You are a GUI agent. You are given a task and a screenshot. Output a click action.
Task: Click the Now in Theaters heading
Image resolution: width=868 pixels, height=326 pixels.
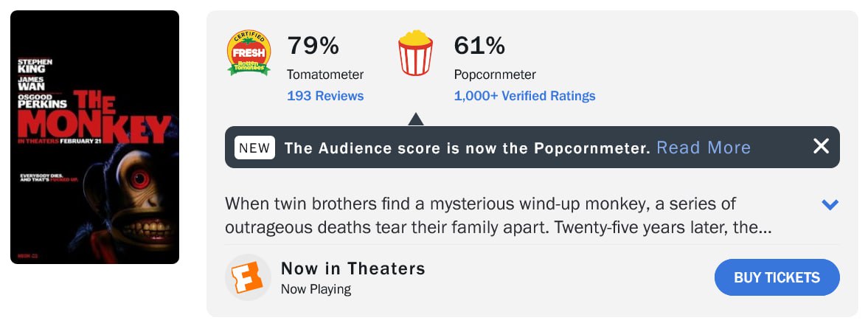(x=353, y=268)
